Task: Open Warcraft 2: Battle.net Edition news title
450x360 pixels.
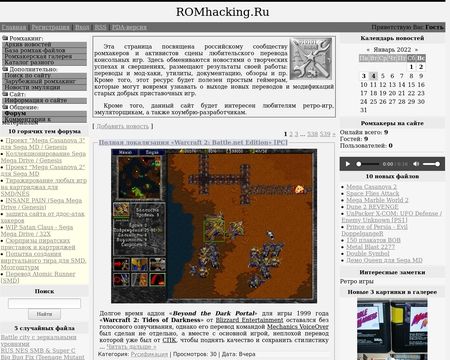Action: pos(193,142)
